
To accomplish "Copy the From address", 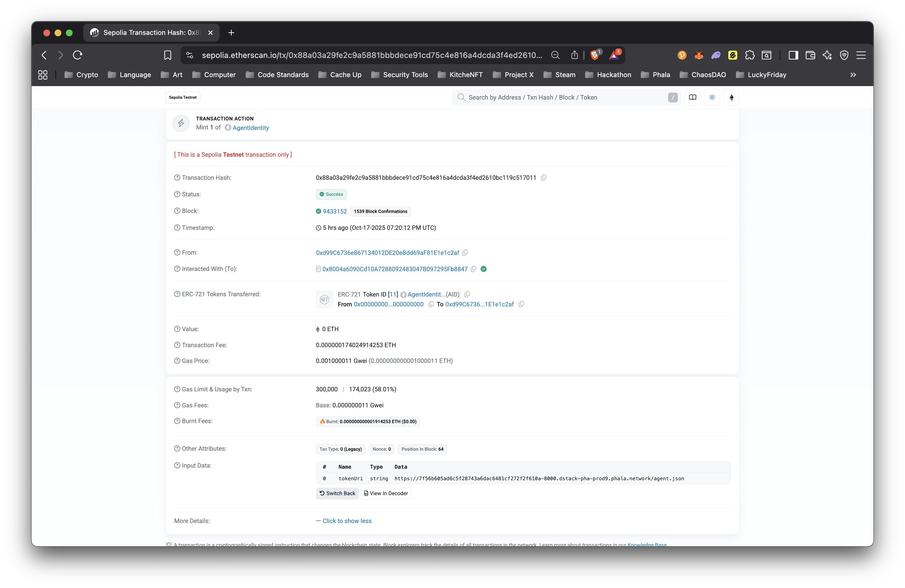I will click(x=465, y=252).
